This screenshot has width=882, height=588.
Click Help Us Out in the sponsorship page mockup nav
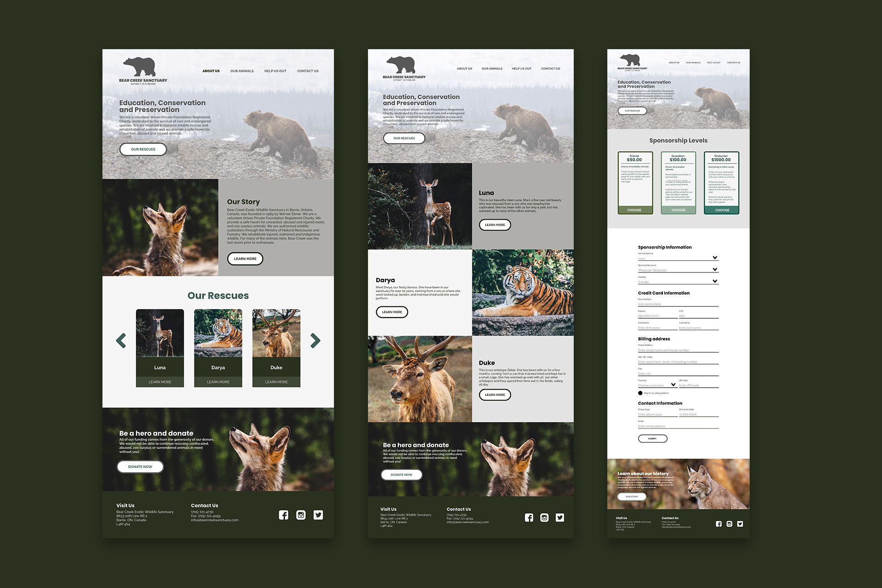[x=713, y=62]
